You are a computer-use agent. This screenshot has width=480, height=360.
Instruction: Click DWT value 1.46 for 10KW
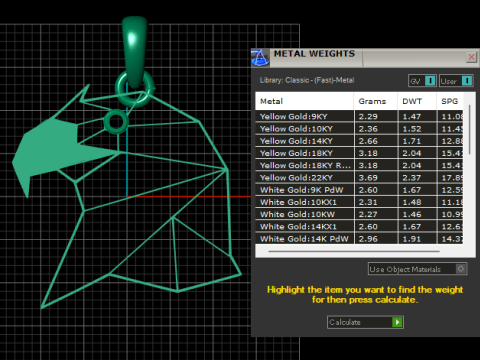412,214
